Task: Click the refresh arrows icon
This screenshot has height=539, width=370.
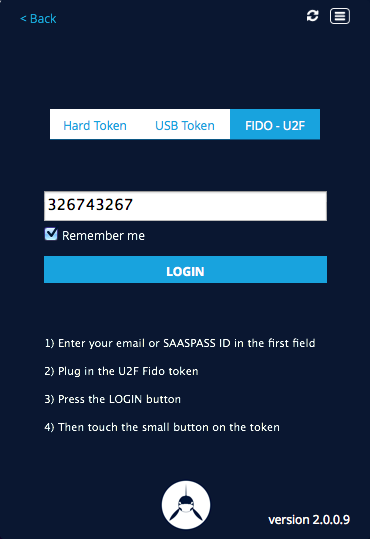Action: (312, 16)
